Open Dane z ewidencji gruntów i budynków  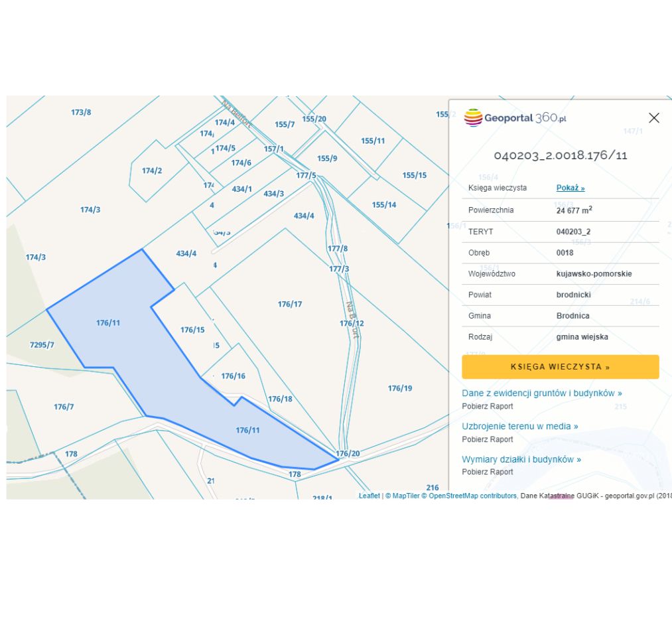coord(542,393)
